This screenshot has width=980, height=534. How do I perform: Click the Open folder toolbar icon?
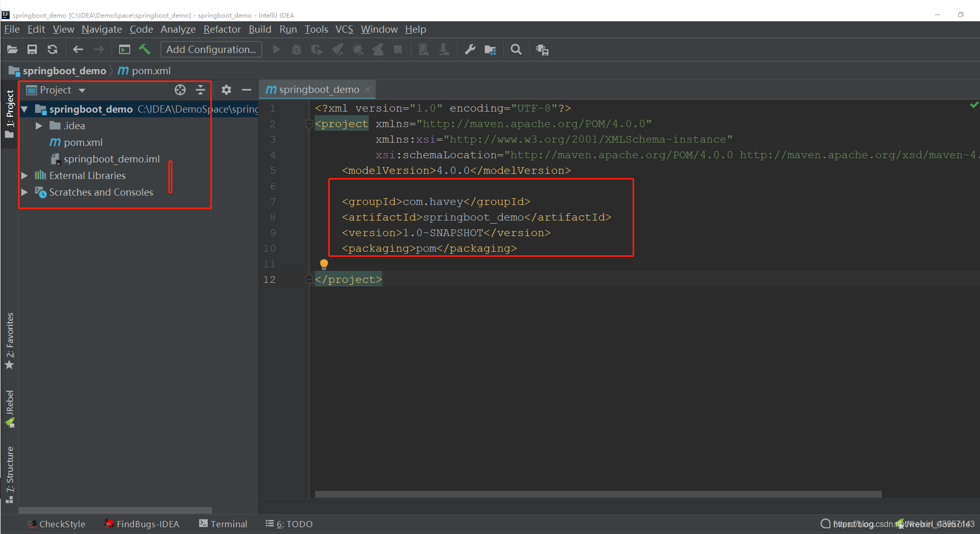point(12,50)
